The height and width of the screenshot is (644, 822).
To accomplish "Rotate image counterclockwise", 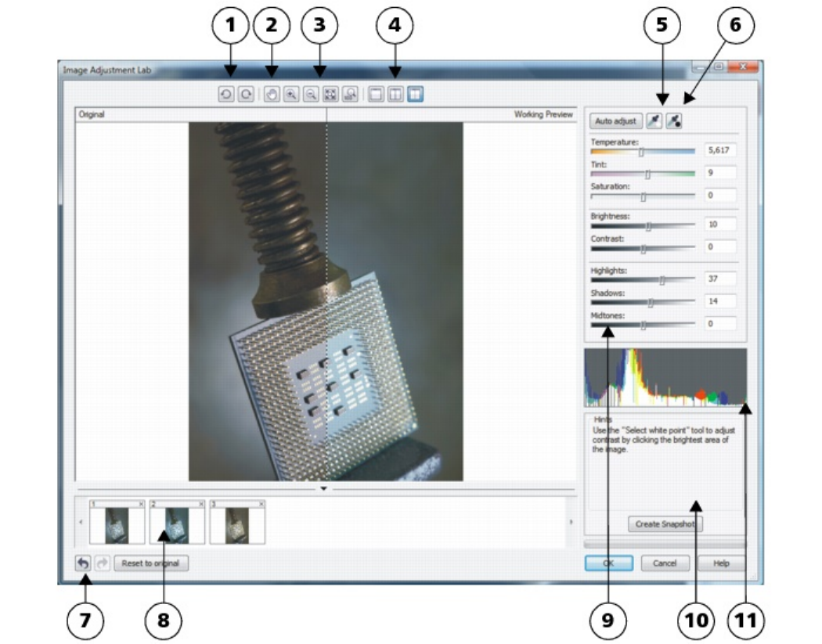I will click(x=226, y=95).
